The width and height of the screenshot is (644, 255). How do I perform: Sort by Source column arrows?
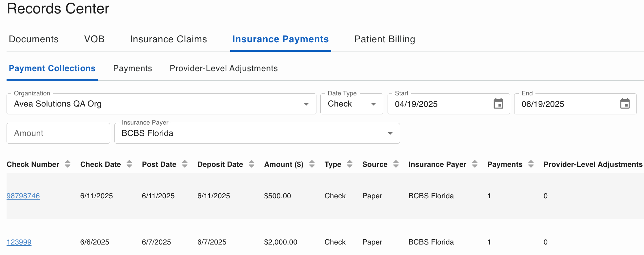(396, 164)
